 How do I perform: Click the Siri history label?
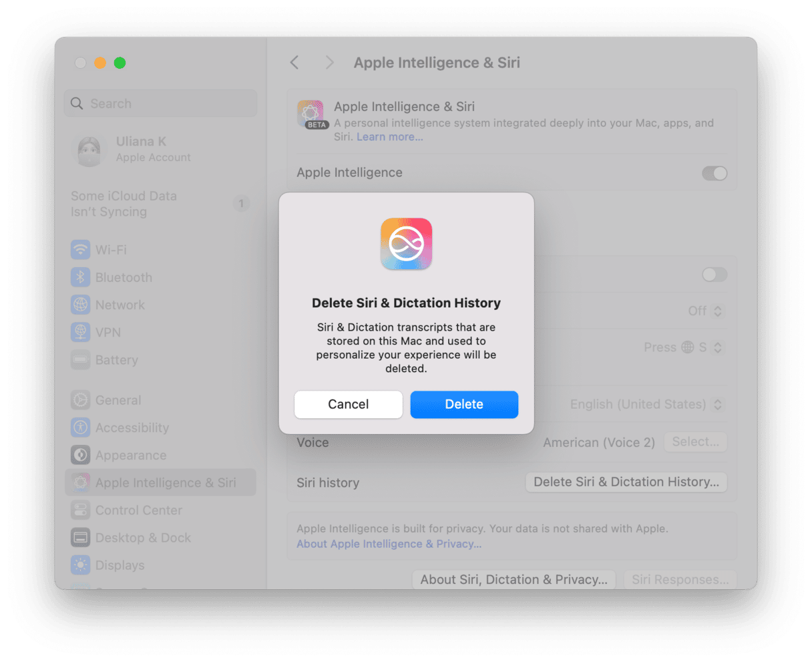[x=328, y=482]
